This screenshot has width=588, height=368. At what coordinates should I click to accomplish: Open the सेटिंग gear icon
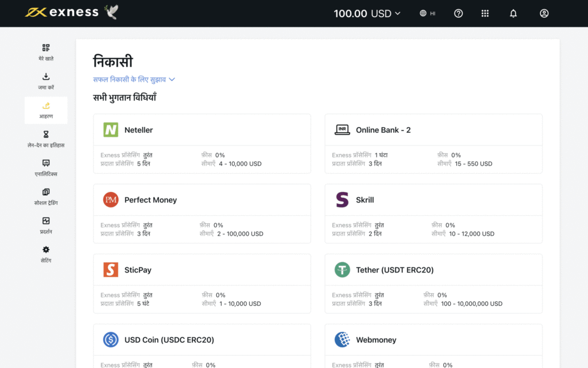(46, 250)
